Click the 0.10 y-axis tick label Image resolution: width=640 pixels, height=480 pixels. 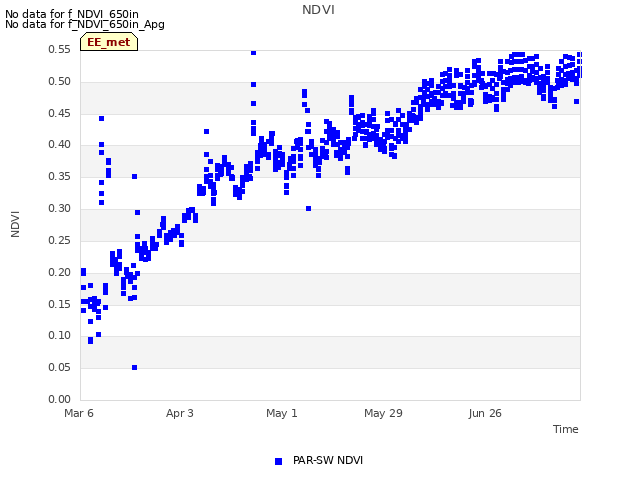(x=59, y=336)
